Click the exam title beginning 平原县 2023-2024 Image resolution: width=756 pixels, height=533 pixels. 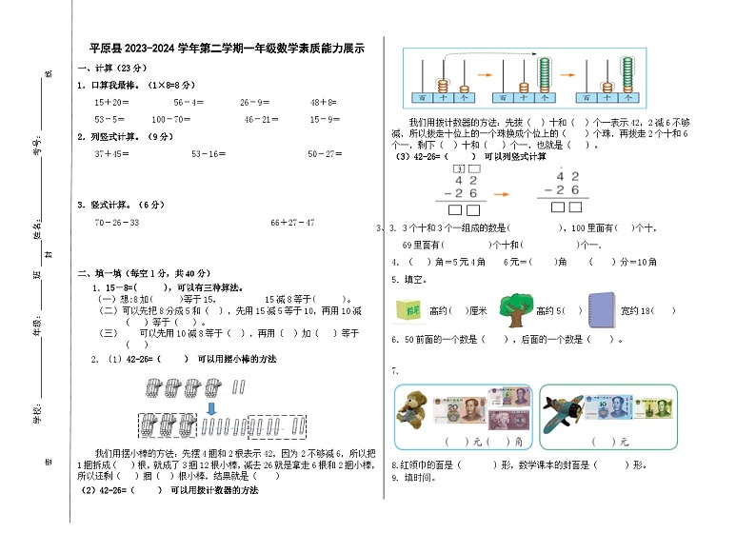pyautogui.click(x=228, y=49)
